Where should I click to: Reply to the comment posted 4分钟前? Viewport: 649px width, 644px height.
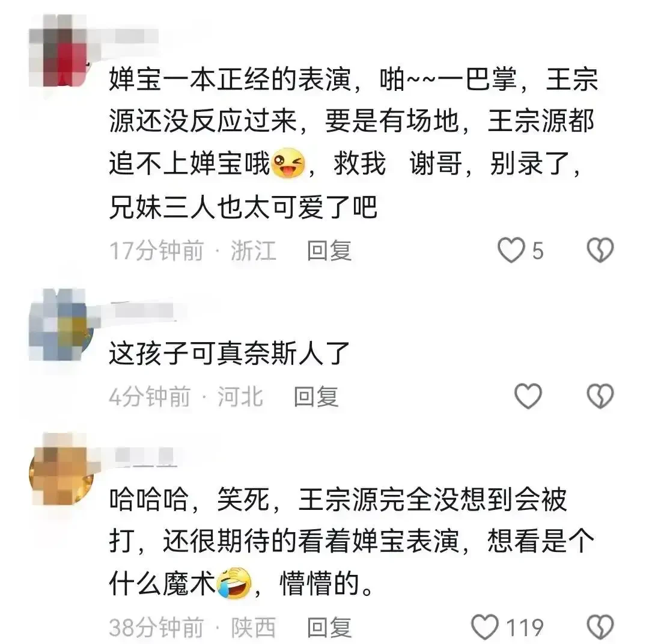(316, 397)
